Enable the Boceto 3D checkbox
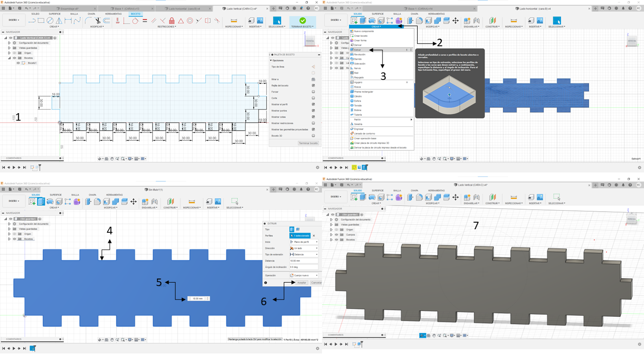 coord(313,136)
